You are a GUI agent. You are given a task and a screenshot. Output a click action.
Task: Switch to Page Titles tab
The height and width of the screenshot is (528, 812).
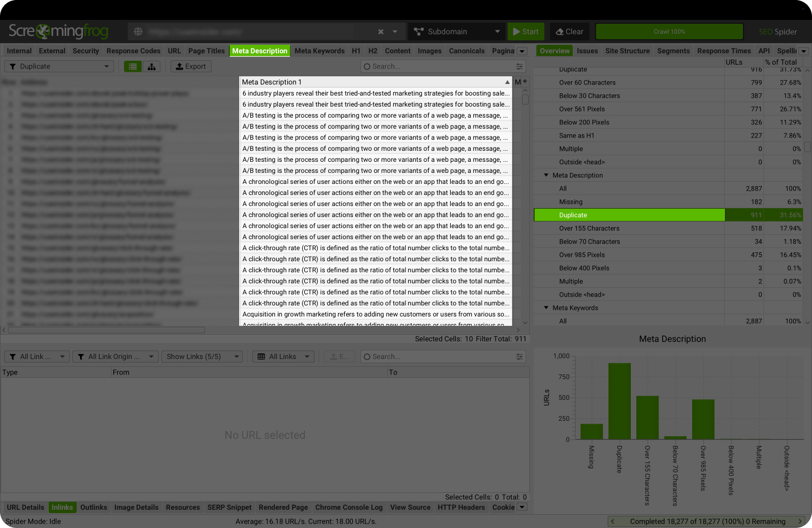pos(207,51)
